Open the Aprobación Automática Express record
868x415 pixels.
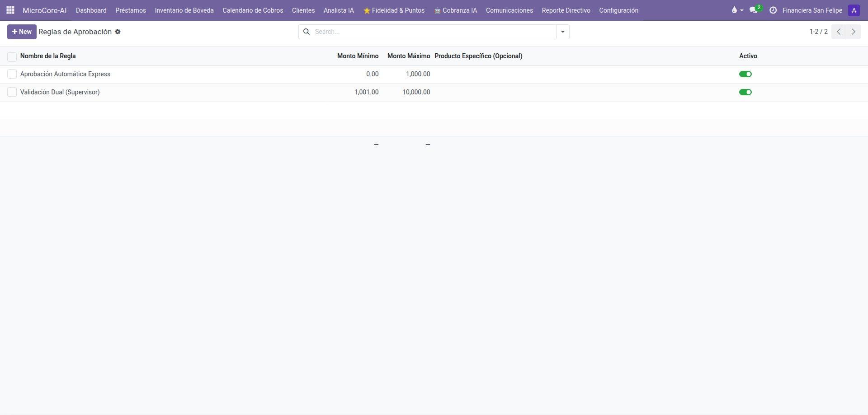(x=65, y=74)
